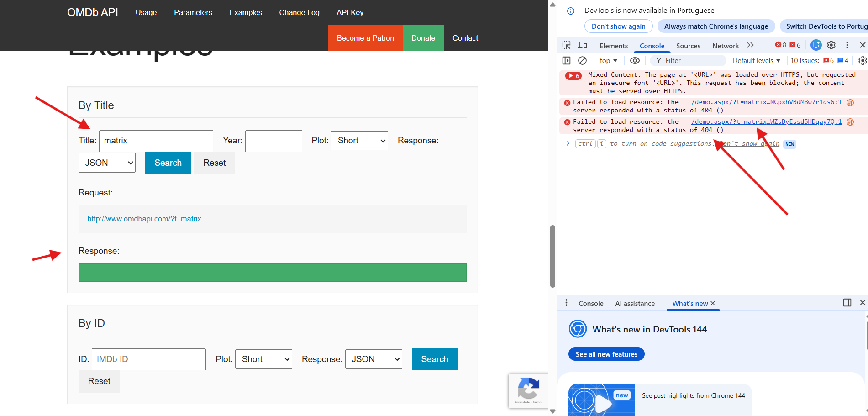Click See all new features button
868x416 pixels.
[606, 354]
